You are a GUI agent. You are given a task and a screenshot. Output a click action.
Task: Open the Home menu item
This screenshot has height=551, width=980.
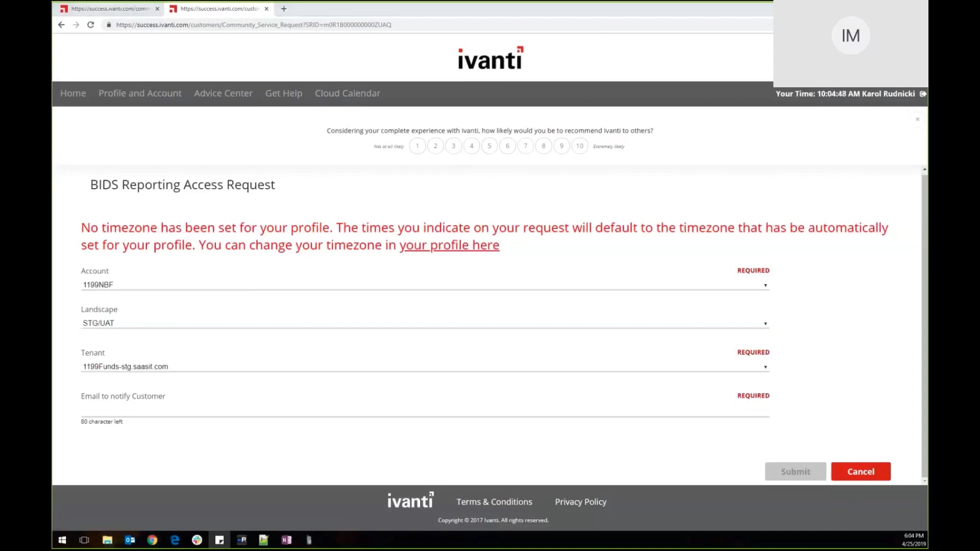[73, 93]
